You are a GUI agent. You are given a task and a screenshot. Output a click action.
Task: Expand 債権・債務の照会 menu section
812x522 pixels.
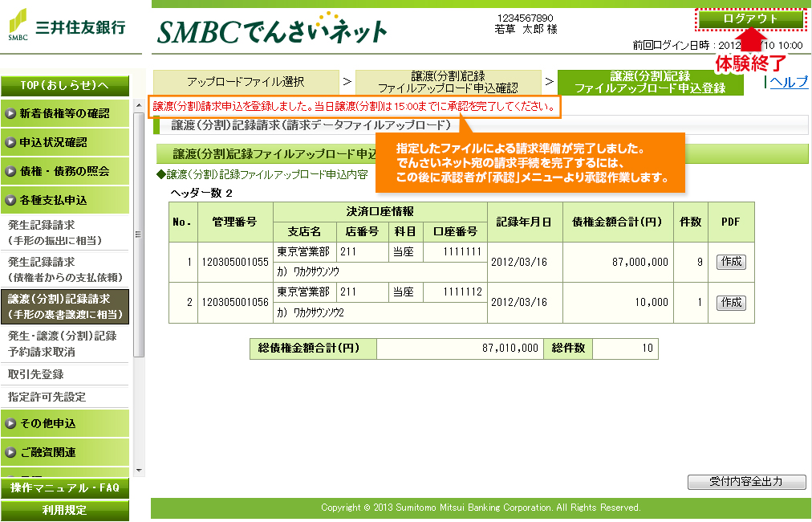65,171
